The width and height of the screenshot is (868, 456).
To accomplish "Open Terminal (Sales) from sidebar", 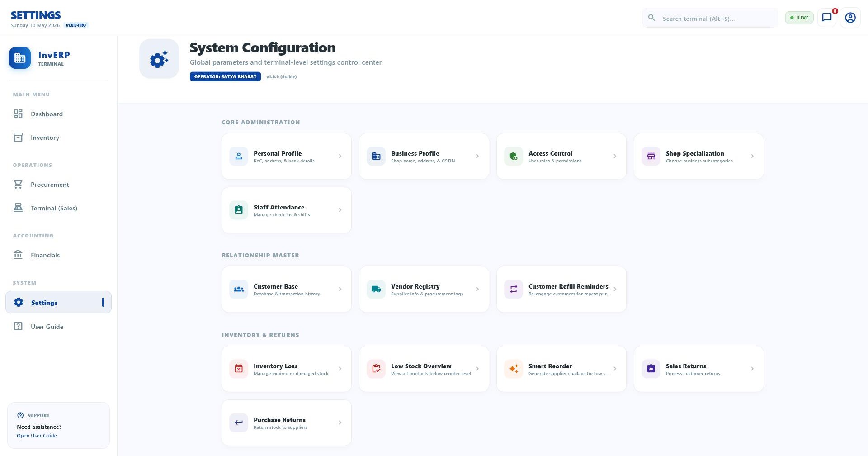I will click(x=58, y=208).
